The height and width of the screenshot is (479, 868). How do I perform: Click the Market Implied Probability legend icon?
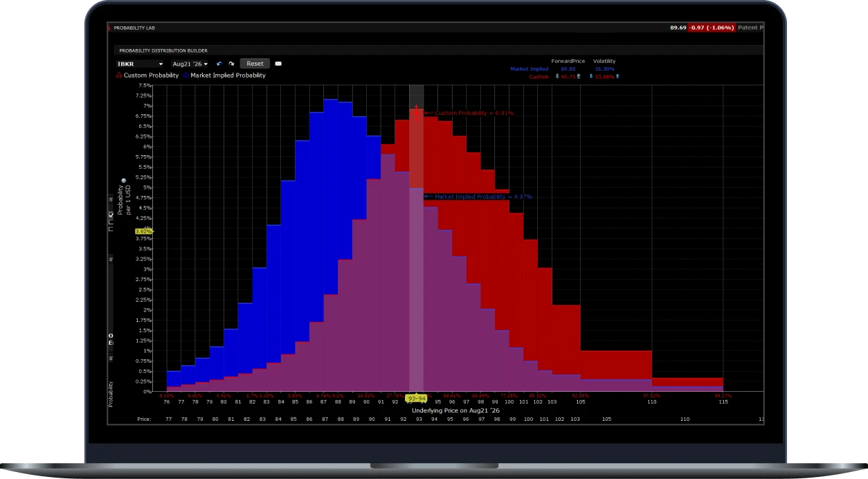(x=186, y=75)
